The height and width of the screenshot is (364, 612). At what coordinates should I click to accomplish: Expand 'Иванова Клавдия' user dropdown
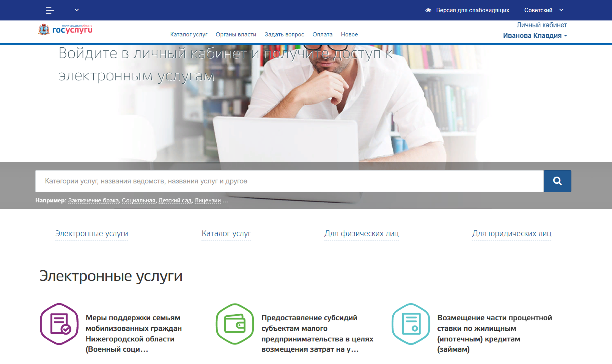pyautogui.click(x=535, y=36)
